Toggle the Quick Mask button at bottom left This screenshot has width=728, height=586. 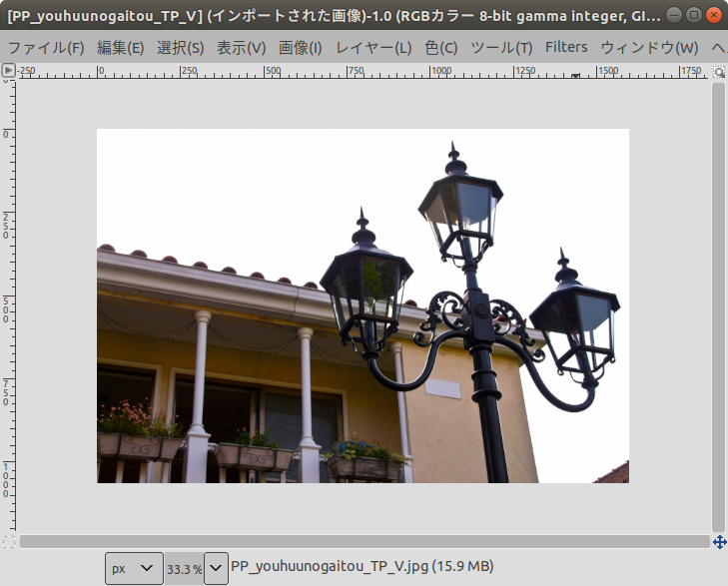click(8, 542)
